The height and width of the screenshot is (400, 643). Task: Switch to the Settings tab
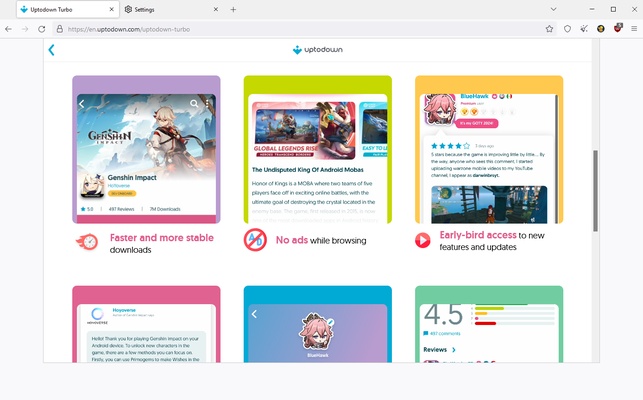[x=170, y=9]
